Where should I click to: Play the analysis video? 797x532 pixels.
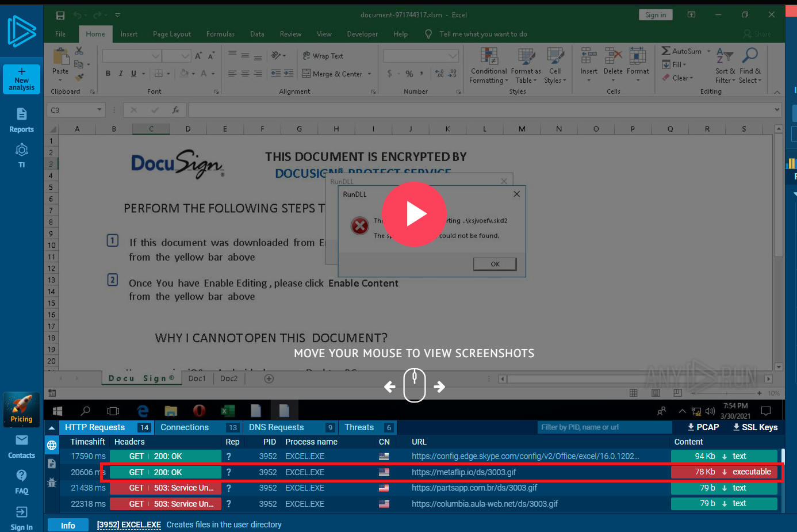pos(414,214)
